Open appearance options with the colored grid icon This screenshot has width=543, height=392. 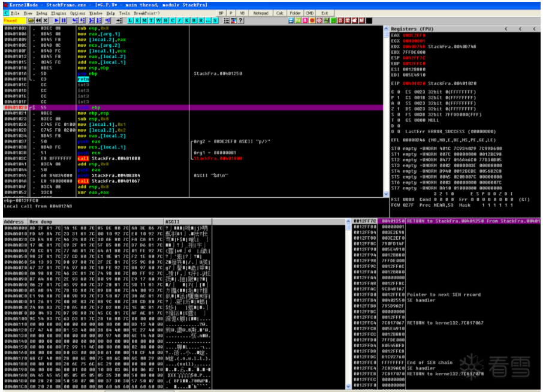pos(234,21)
